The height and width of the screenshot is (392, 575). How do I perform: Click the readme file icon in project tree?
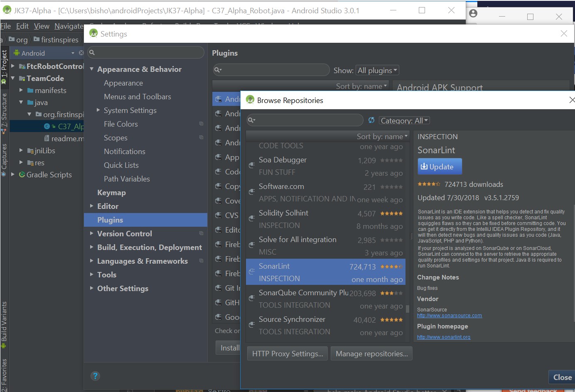click(x=47, y=138)
